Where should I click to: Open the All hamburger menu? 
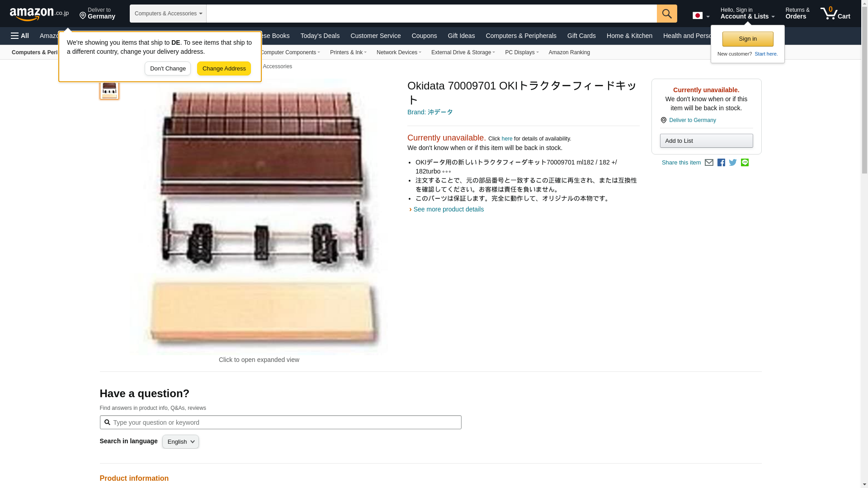20,36
